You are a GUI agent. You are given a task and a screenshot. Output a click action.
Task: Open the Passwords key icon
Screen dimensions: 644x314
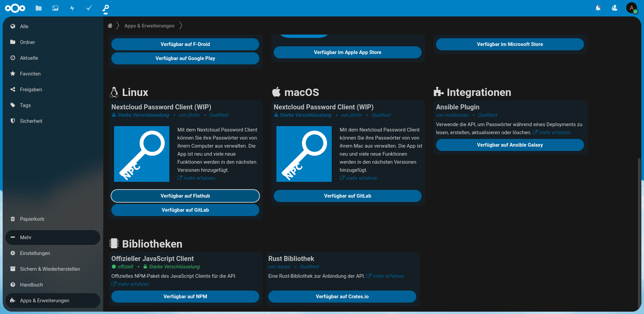tap(106, 8)
